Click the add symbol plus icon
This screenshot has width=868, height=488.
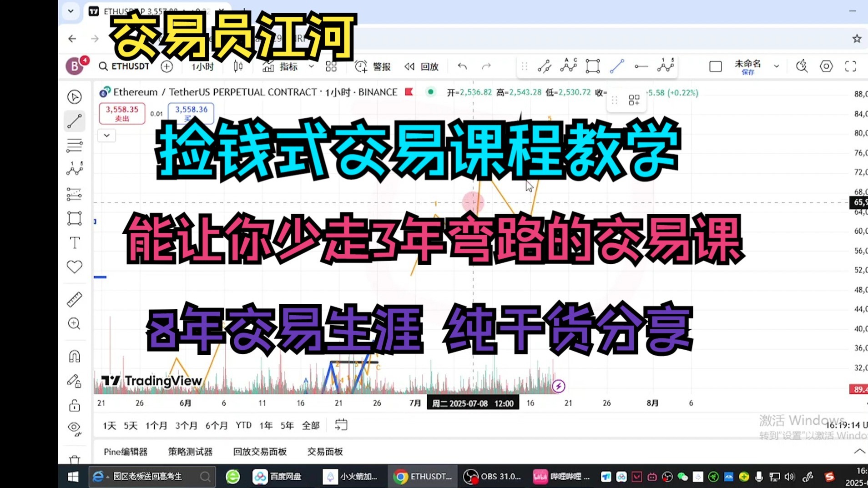click(167, 66)
